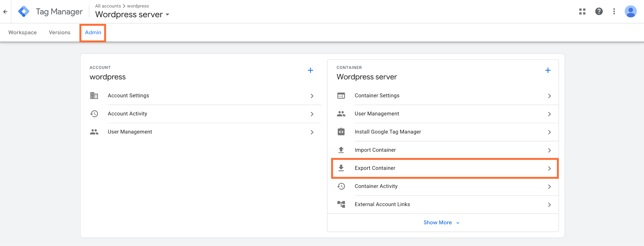
Task: Click the account User Management people icon
Action: click(x=94, y=132)
